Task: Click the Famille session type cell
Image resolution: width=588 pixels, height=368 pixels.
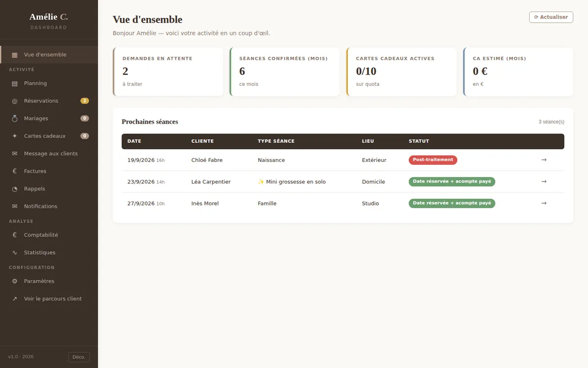Action: click(267, 204)
